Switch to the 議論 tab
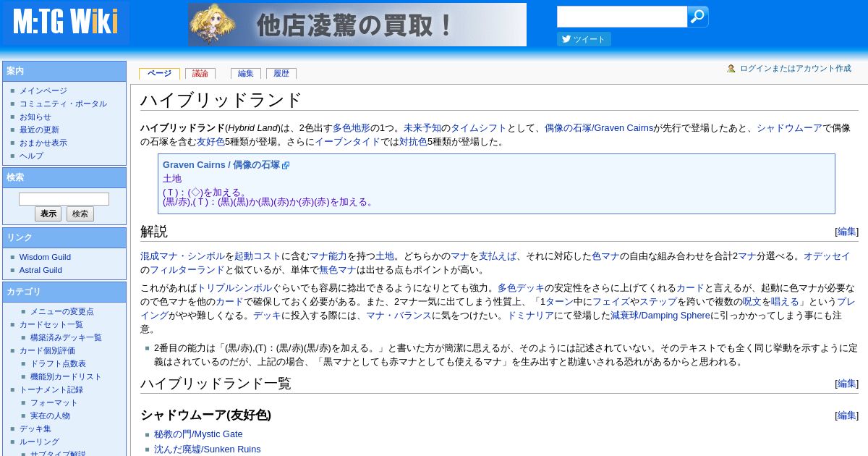 tap(200, 74)
